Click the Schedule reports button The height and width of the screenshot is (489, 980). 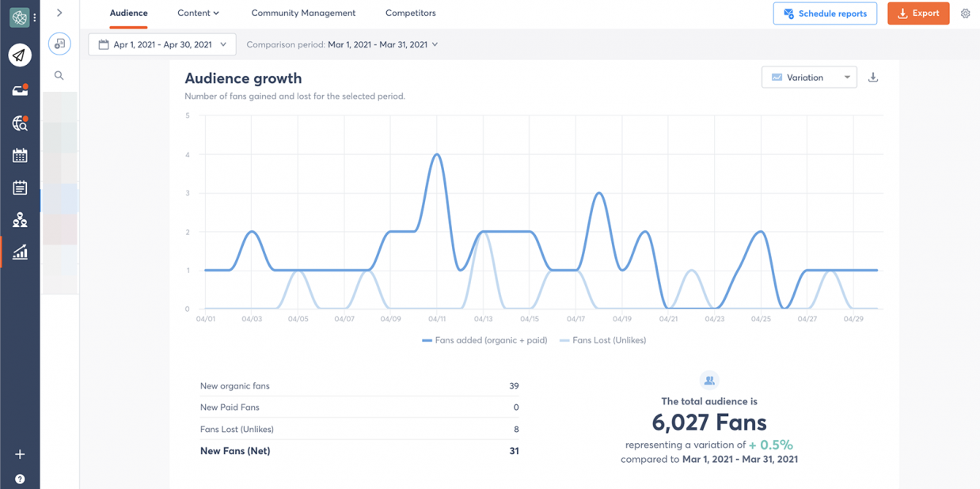click(x=825, y=13)
